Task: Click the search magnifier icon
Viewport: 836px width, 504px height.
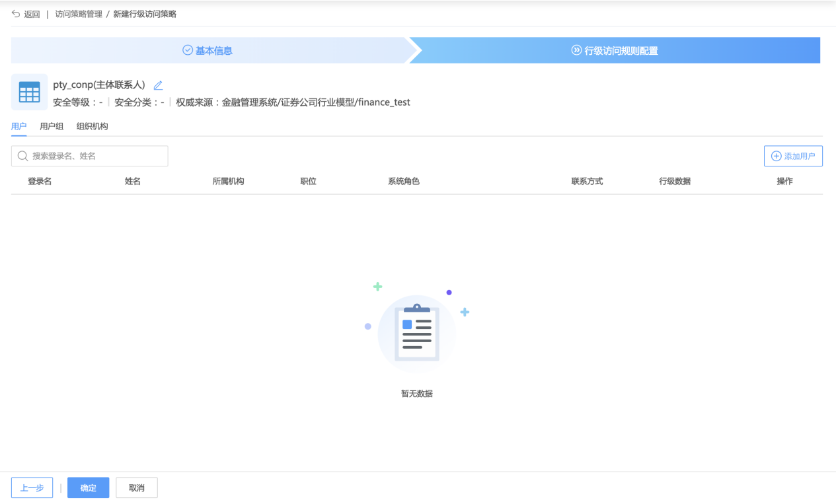Action: click(x=23, y=156)
